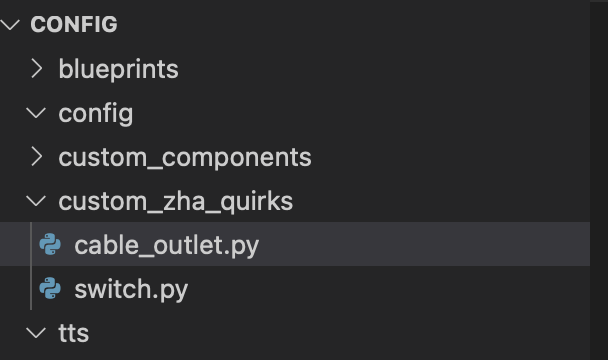Collapse the tts folder chevron

tap(36, 333)
